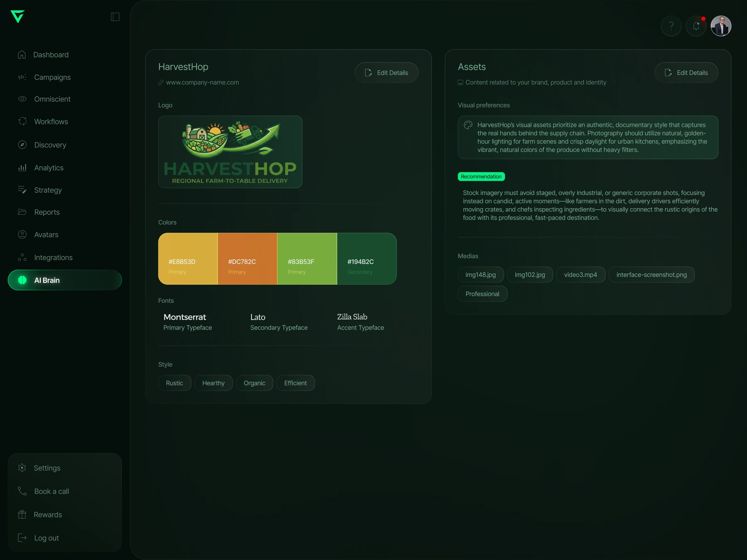
Task: Select Lato secondary typeface
Action: [279, 322]
